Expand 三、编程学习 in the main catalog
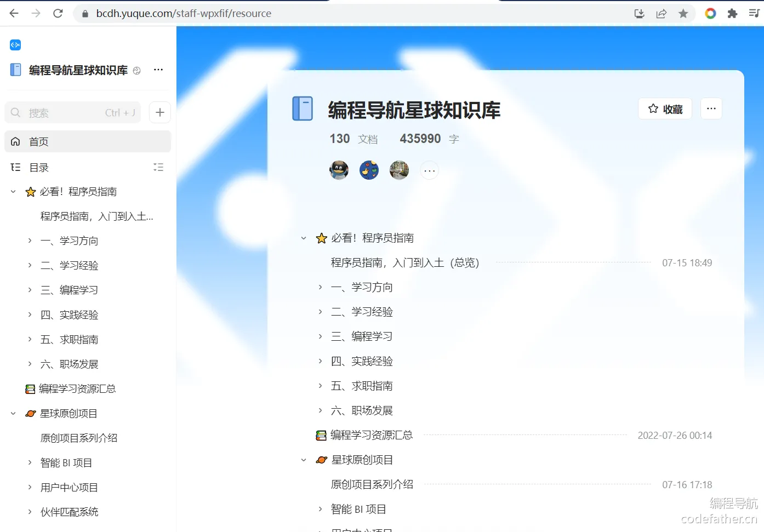Viewport: 764px width, 532px height. click(x=321, y=336)
